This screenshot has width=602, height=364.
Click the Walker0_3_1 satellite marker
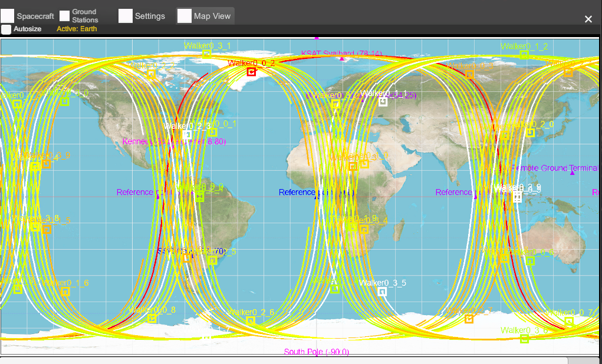[x=207, y=54]
